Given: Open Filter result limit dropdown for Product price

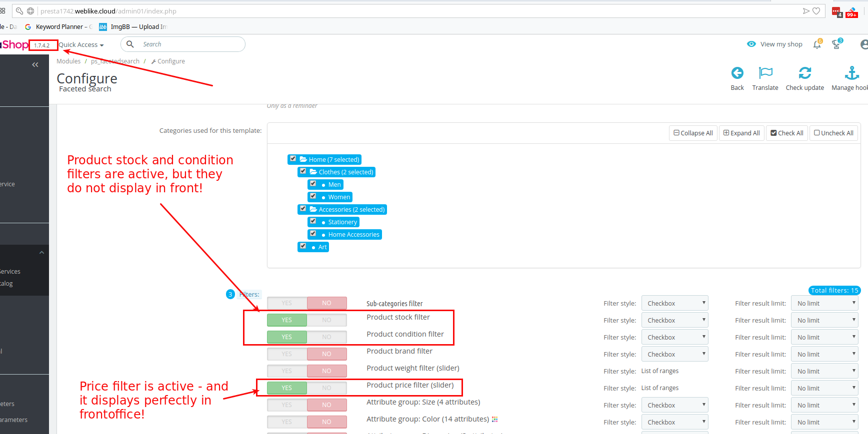Looking at the screenshot, I should pyautogui.click(x=825, y=388).
